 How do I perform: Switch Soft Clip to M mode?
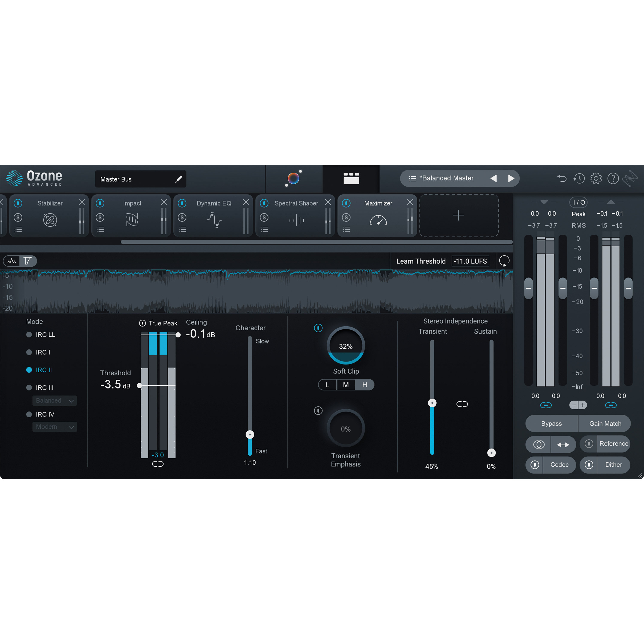[346, 385]
